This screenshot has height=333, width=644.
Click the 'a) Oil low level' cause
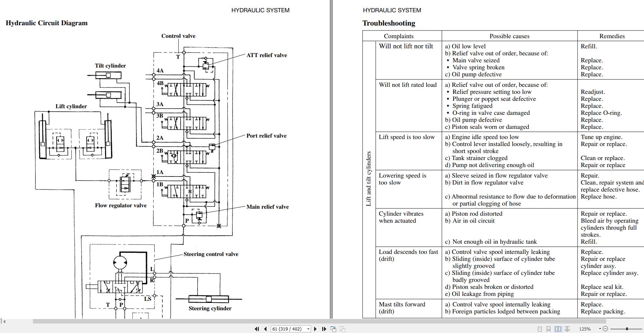465,46
